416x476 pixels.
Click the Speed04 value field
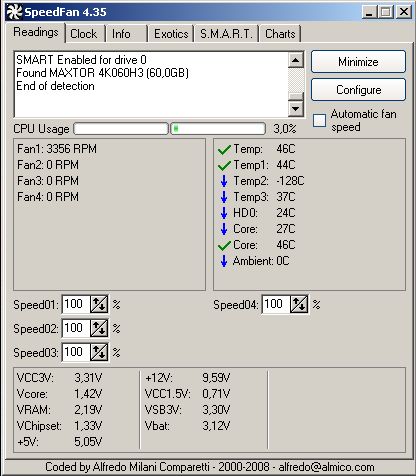click(x=276, y=304)
